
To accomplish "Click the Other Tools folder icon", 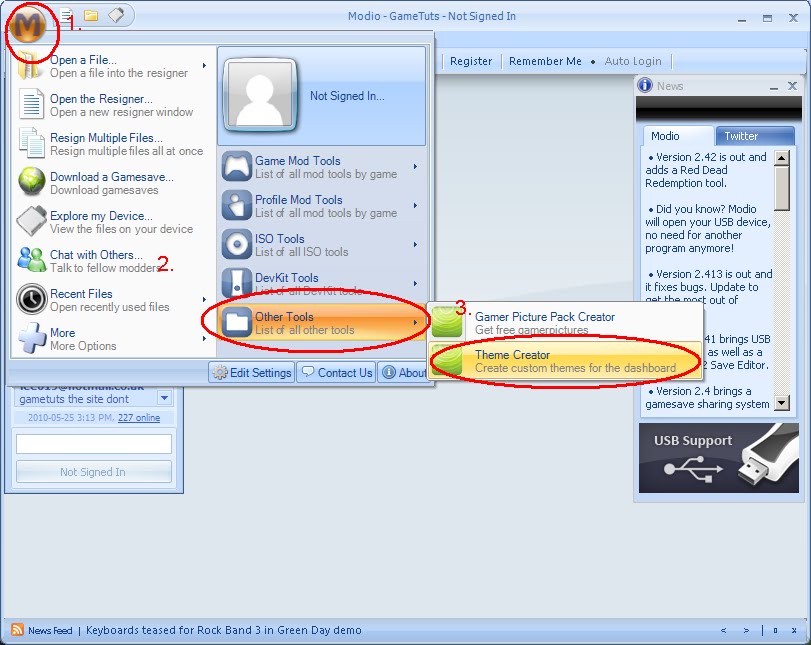I will click(237, 322).
